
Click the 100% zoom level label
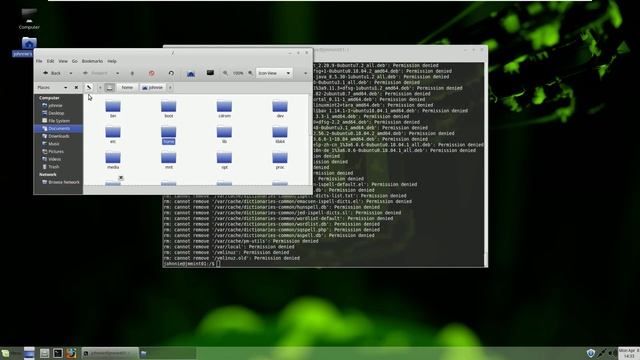click(238, 73)
